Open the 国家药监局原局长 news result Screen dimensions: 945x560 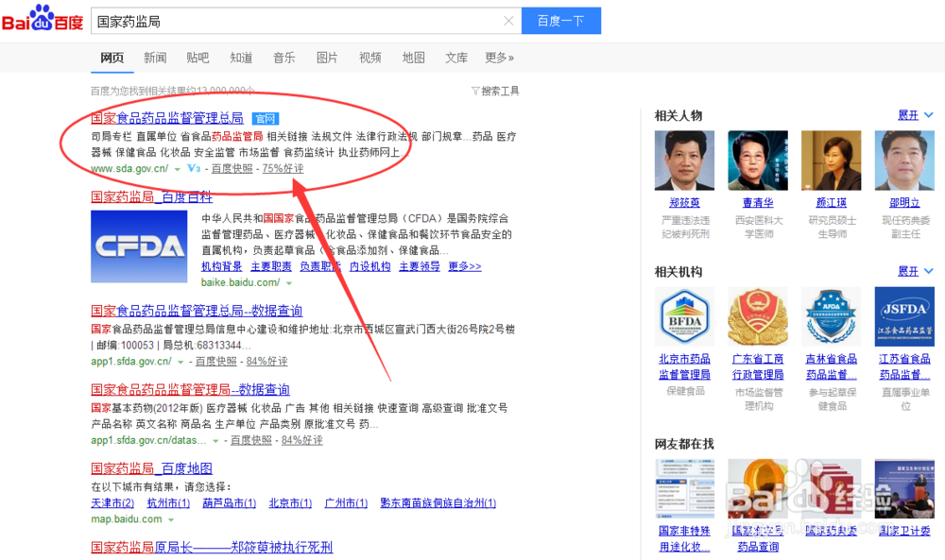point(212,547)
